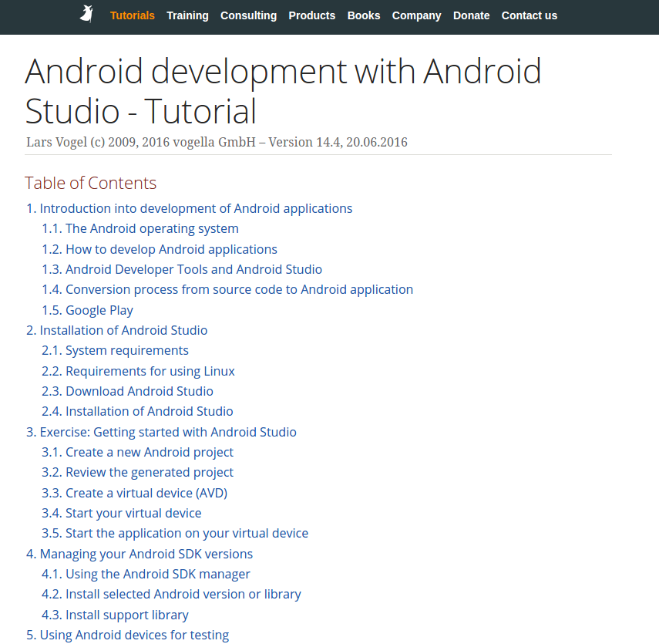This screenshot has width=659, height=644.
Task: Open the Training menu item
Action: [187, 15]
